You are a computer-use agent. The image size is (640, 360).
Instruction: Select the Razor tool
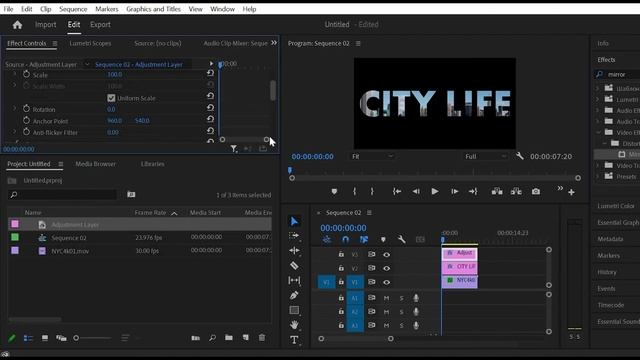click(x=294, y=266)
